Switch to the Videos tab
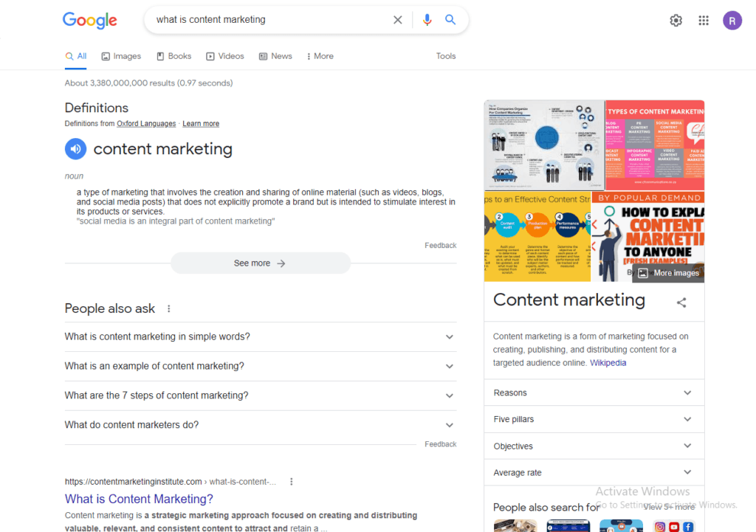Screen dimensions: 756x532 click(225, 56)
